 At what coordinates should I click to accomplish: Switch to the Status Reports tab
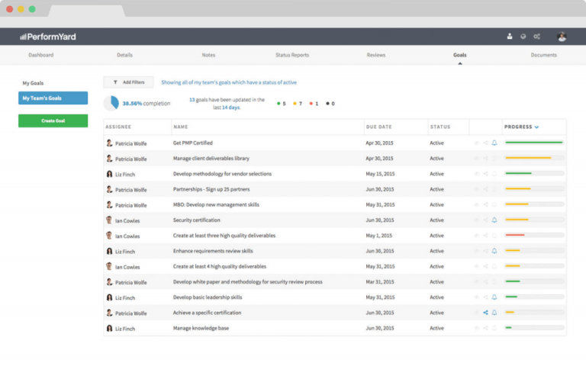click(x=292, y=56)
